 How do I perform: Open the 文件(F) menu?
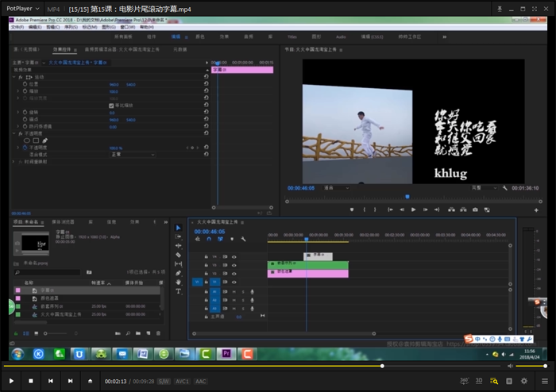click(x=17, y=26)
